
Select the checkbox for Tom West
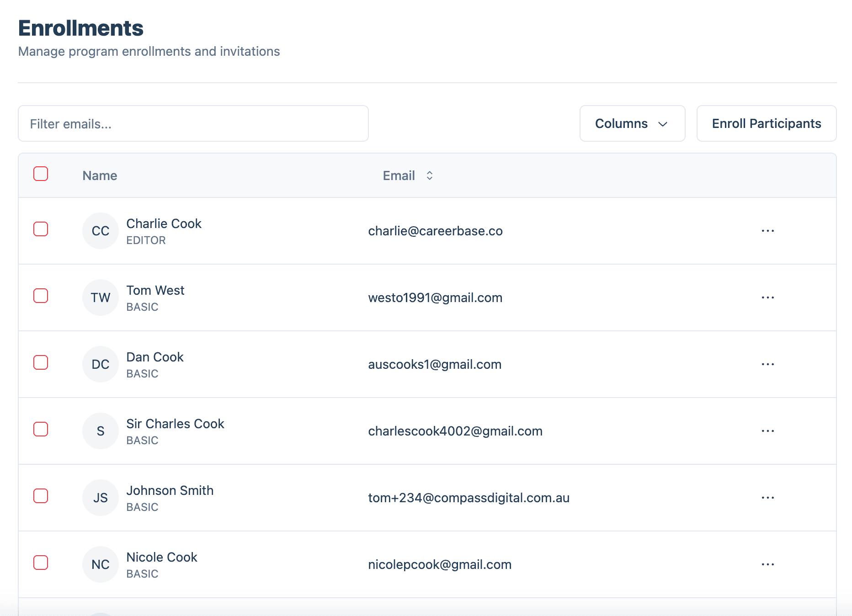pos(41,296)
